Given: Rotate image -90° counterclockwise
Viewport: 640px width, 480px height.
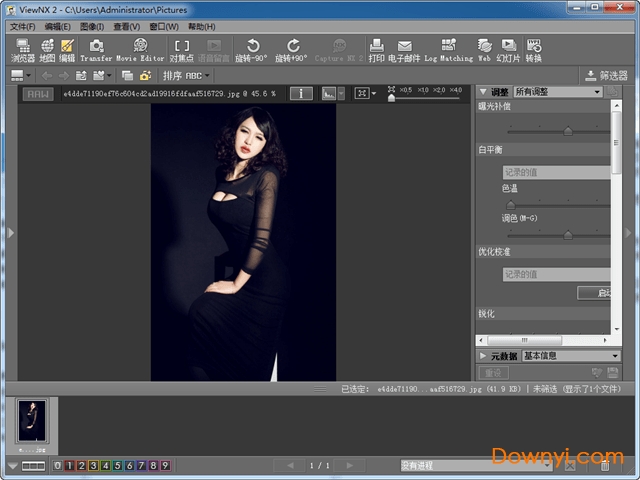Looking at the screenshot, I should point(253,50).
